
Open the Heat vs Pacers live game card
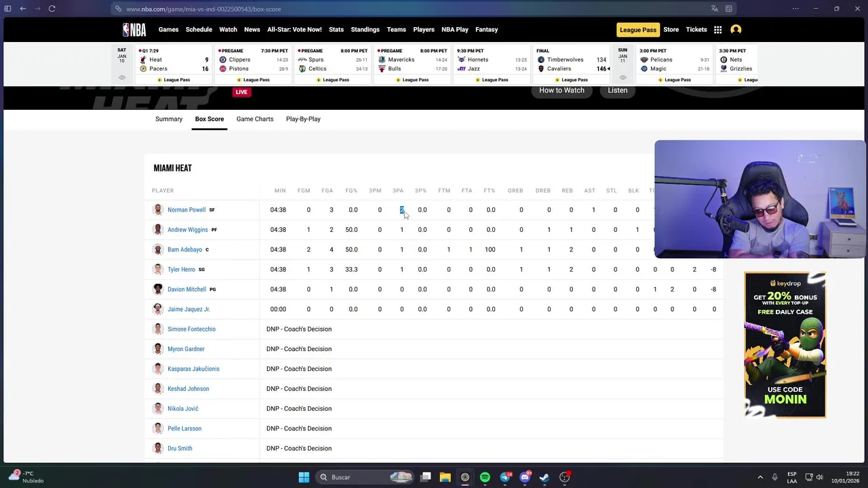(174, 65)
